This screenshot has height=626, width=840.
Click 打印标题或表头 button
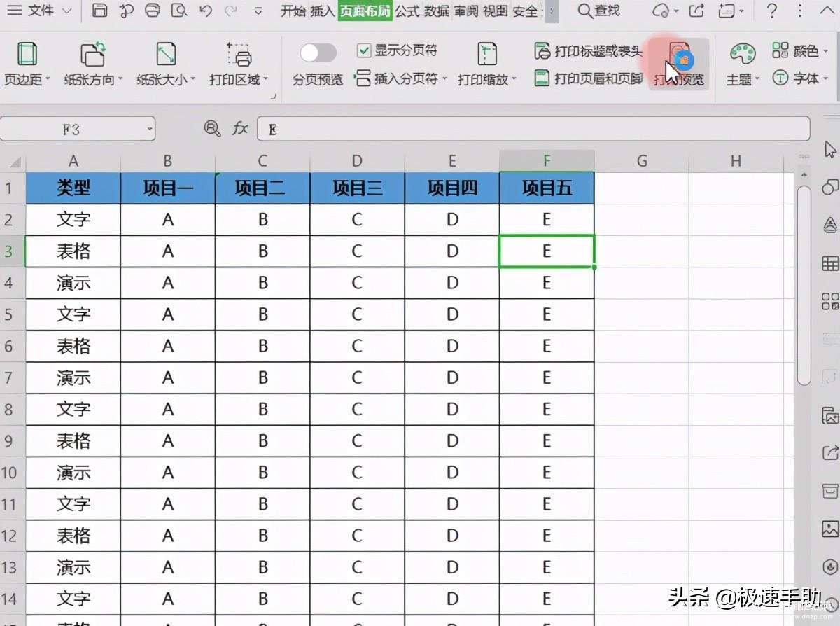click(x=588, y=51)
